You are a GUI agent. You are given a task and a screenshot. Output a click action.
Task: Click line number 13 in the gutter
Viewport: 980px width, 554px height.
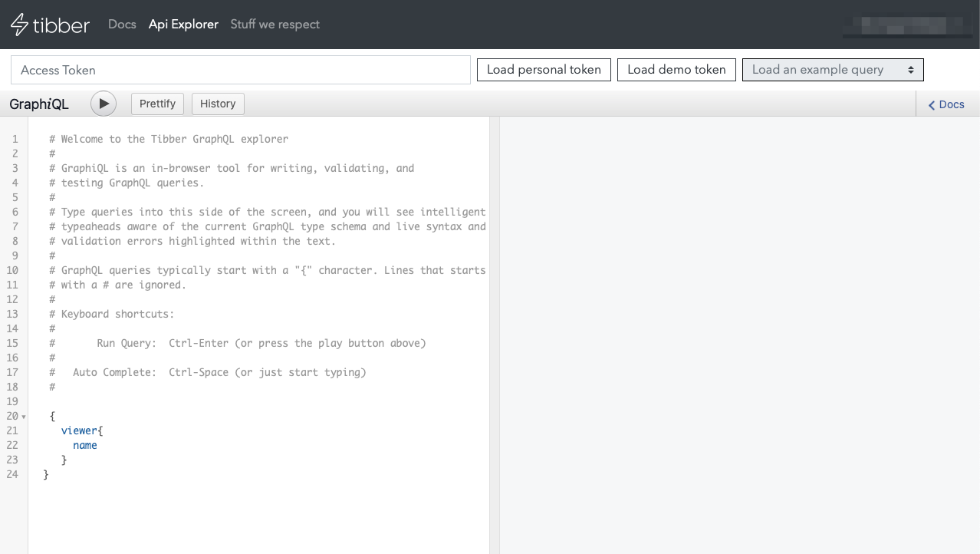(12, 314)
